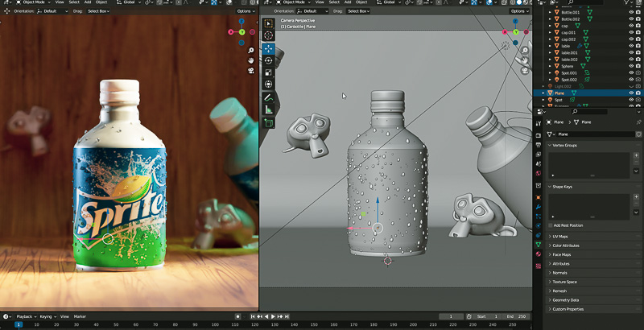Click zoom icon in left viewport

251,51
